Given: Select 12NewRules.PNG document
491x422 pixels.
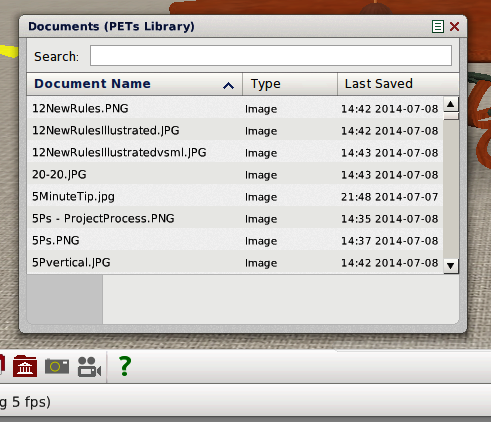Looking at the screenshot, I should (x=235, y=109).
